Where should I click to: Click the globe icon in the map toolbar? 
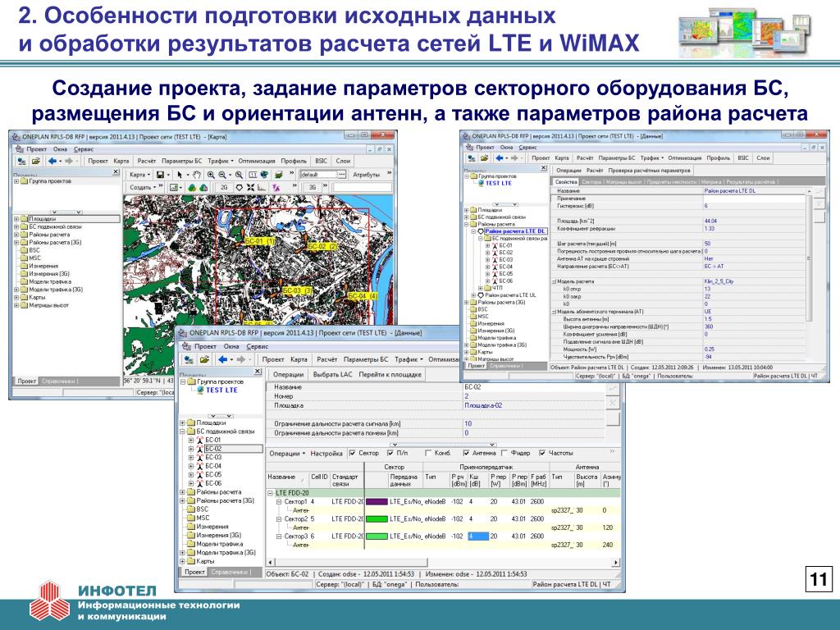click(265, 175)
